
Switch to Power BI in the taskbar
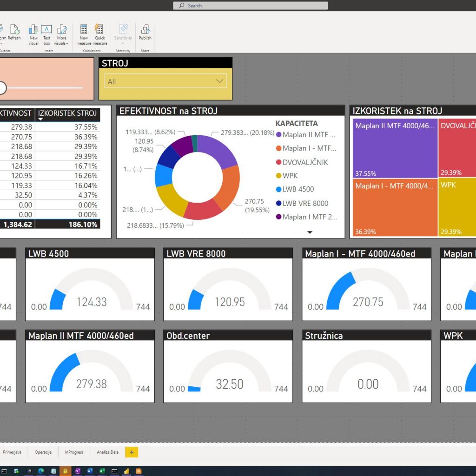126,471
